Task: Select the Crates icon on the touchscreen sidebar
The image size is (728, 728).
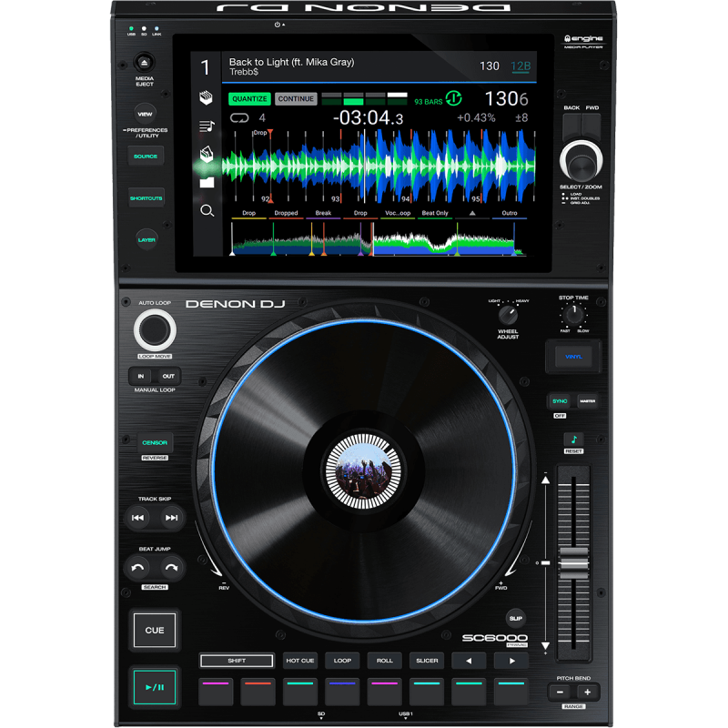Action: pos(207,97)
